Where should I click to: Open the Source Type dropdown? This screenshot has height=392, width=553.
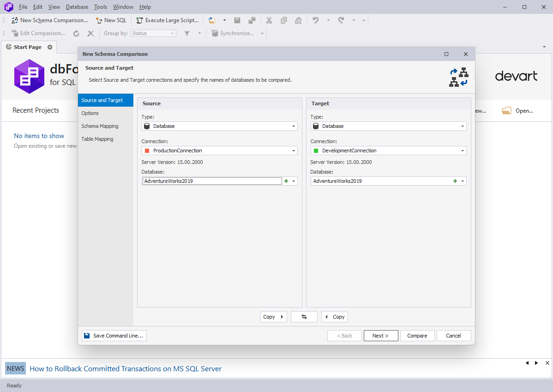click(x=219, y=126)
